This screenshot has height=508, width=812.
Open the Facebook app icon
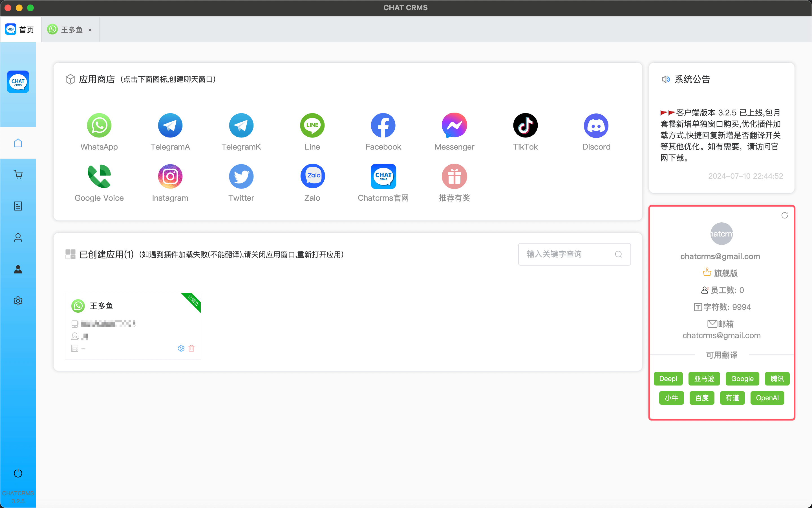click(x=383, y=125)
